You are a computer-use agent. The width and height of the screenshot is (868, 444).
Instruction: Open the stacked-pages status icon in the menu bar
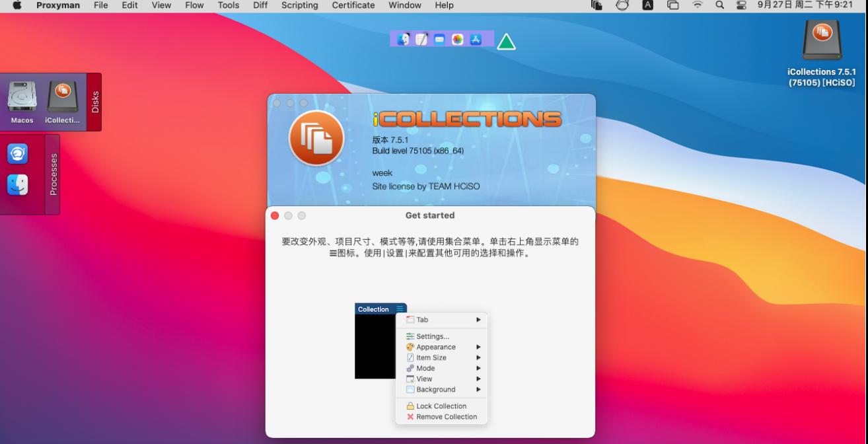[597, 5]
